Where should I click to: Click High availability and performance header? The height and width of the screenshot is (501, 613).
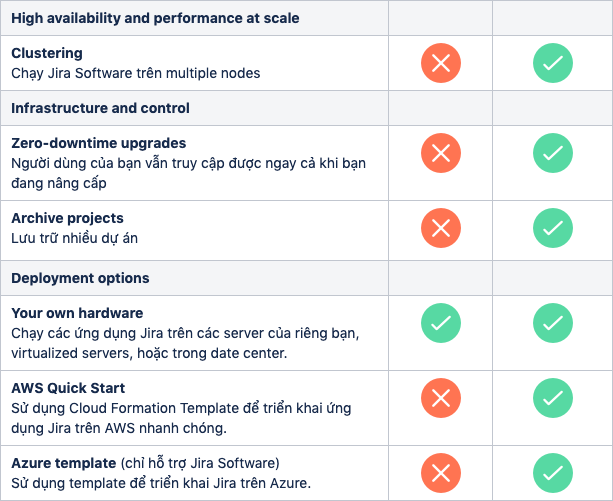[x=155, y=18]
